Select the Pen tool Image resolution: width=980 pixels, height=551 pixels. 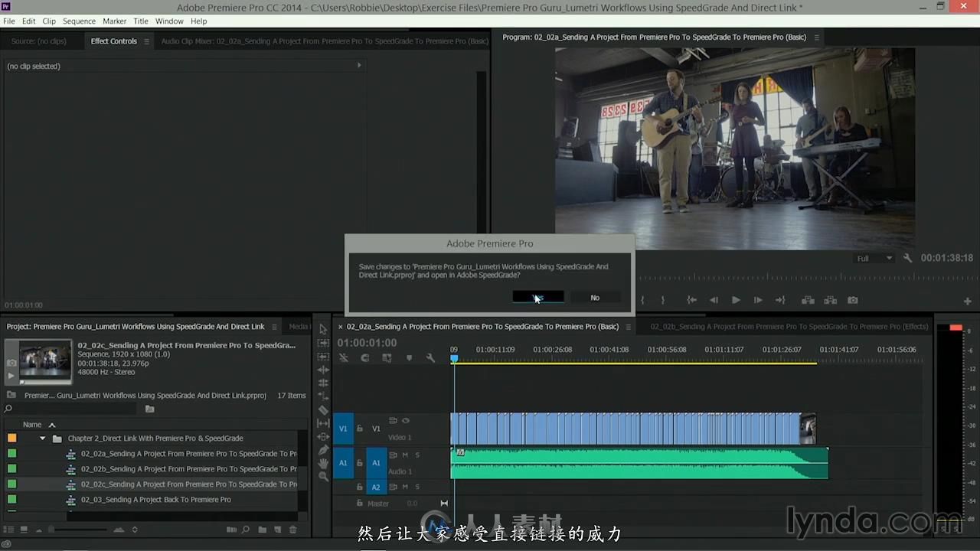[323, 450]
